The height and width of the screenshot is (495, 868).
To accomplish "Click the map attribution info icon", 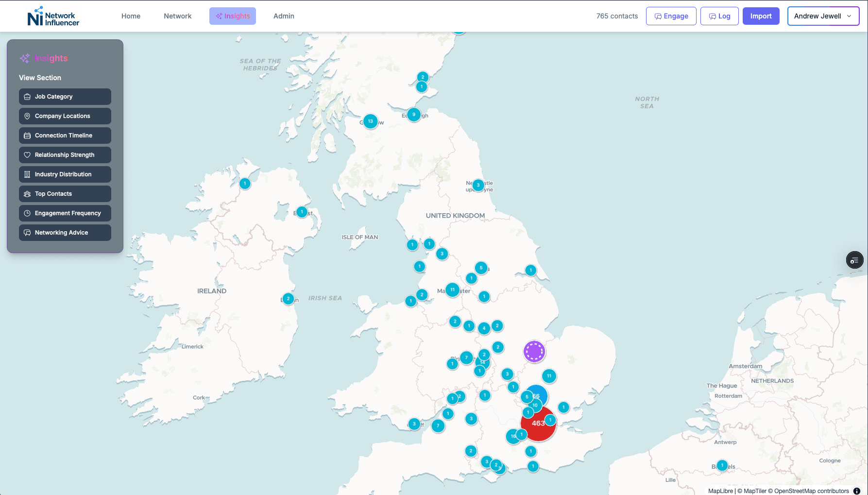I will point(857,491).
